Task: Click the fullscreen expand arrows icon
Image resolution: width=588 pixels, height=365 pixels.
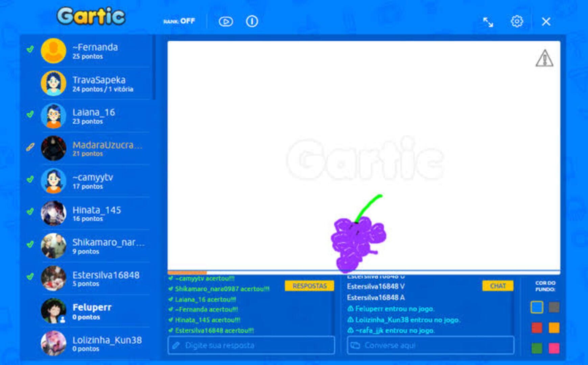Action: 488,22
